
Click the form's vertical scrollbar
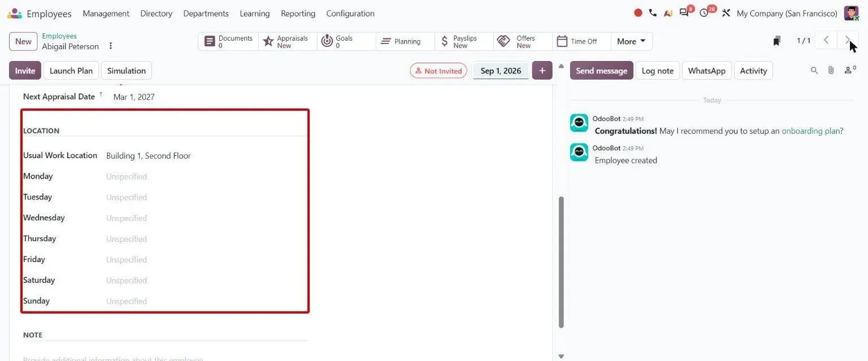click(x=561, y=262)
